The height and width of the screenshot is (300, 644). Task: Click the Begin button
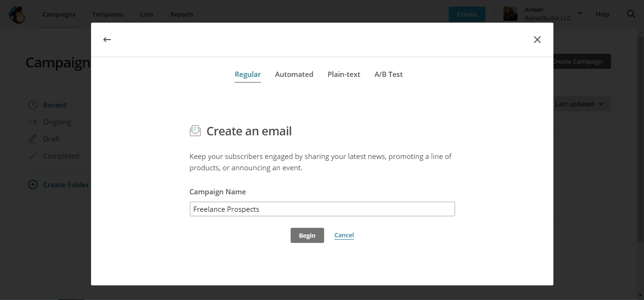[x=307, y=235]
